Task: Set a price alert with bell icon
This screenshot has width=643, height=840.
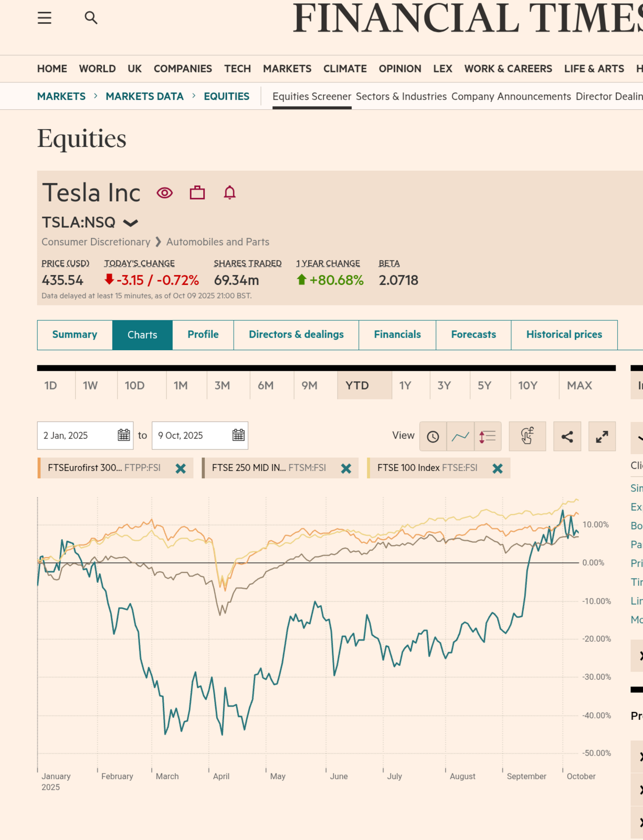Action: [x=229, y=193]
